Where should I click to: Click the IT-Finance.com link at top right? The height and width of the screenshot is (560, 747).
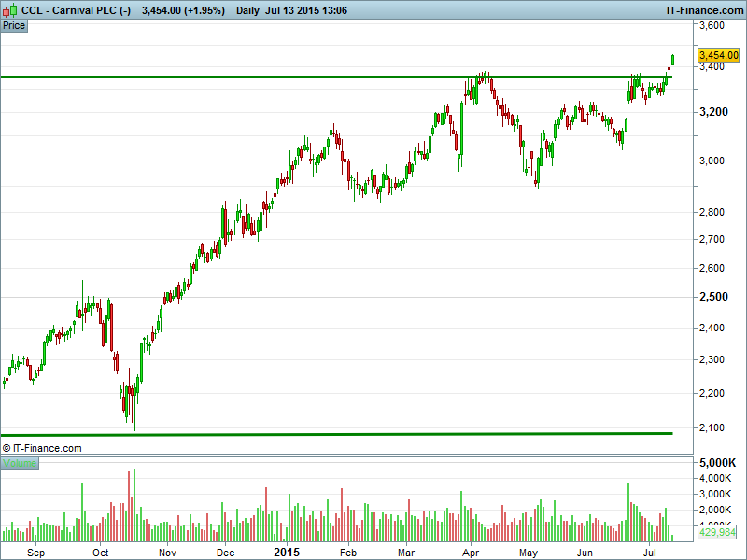click(x=705, y=10)
